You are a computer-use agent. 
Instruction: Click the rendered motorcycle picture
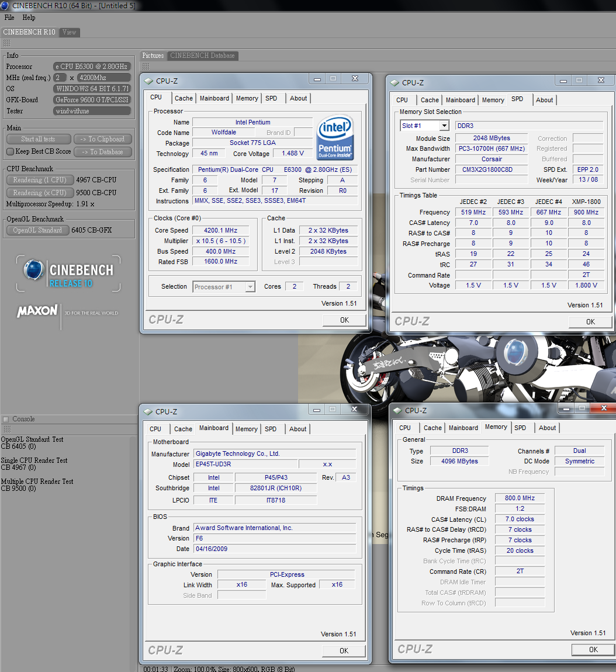(457, 369)
